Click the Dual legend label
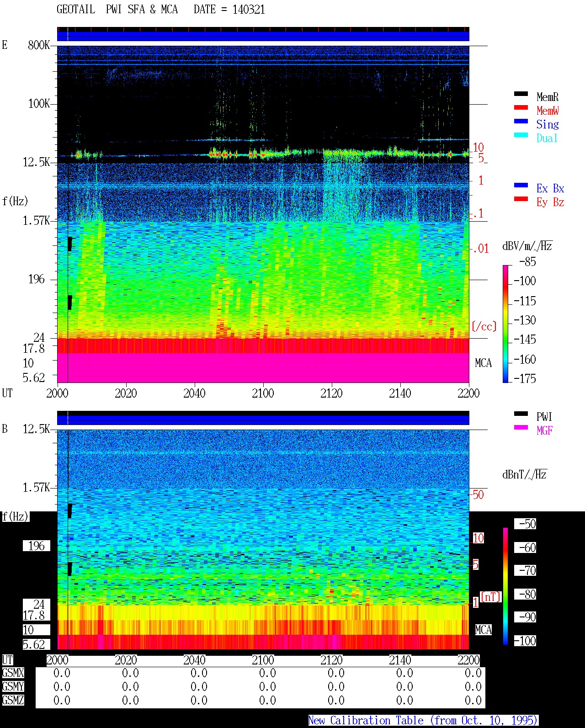Viewport: 585px width, 728px height. point(547,138)
